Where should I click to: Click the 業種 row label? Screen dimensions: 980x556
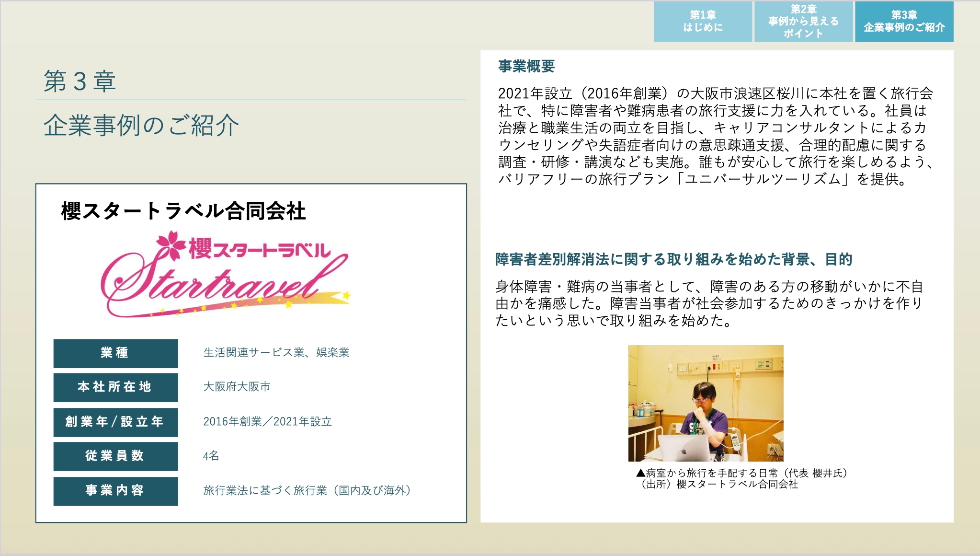[x=115, y=354]
